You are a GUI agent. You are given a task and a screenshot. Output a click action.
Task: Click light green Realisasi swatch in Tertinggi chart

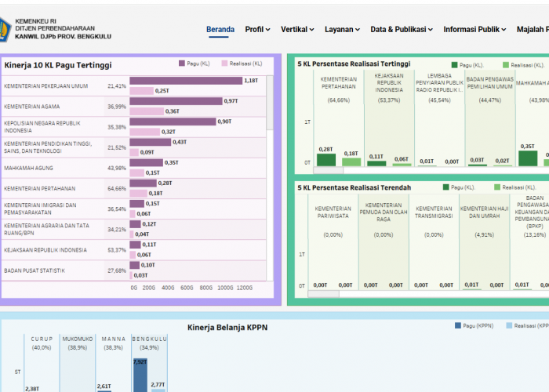point(506,65)
